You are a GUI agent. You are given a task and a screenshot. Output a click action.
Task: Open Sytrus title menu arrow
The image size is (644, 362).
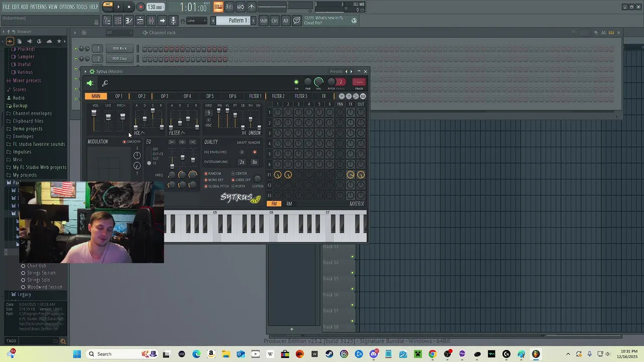(86, 71)
